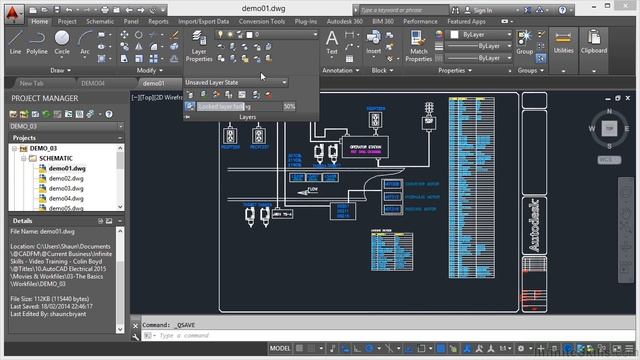Select the Line draw tool
The width and height of the screenshot is (640, 360).
(x=15, y=42)
